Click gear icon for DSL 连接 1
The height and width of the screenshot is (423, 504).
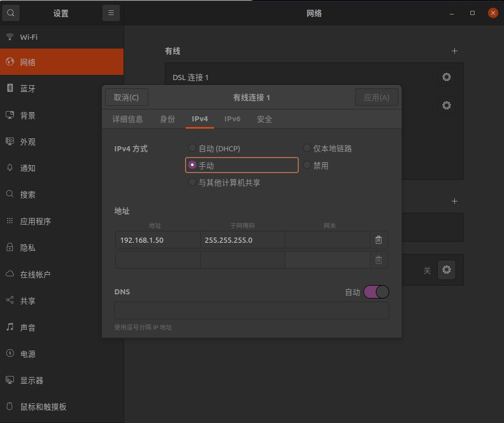[x=447, y=77]
